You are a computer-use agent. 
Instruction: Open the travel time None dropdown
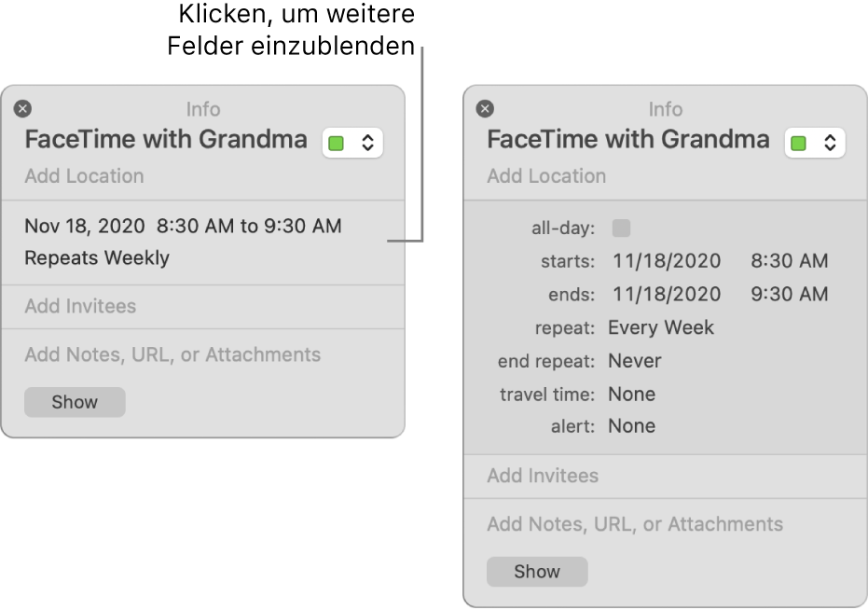(x=632, y=394)
